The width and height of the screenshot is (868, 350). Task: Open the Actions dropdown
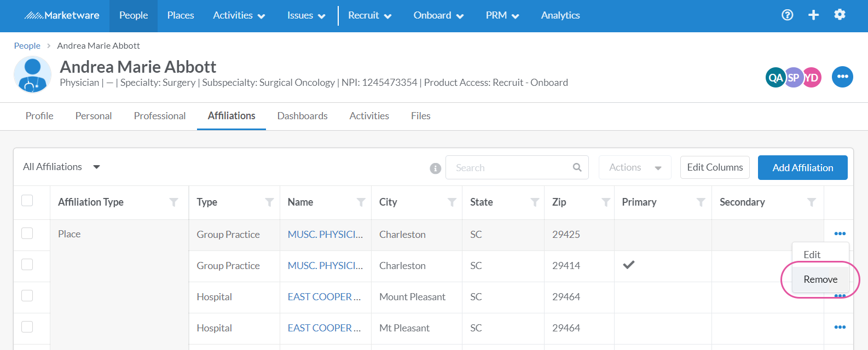pyautogui.click(x=635, y=167)
